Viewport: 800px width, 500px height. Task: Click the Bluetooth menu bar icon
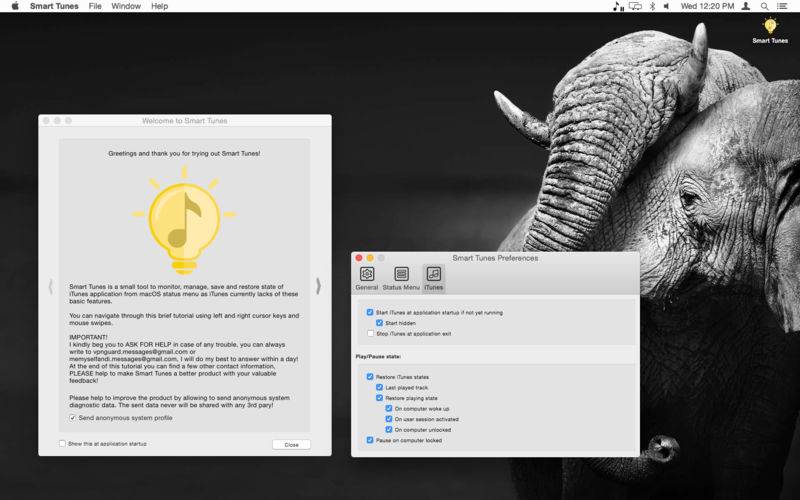(x=652, y=6)
